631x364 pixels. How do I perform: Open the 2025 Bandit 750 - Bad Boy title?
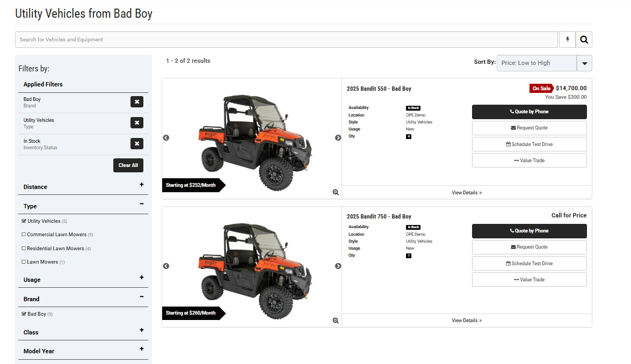[379, 216]
